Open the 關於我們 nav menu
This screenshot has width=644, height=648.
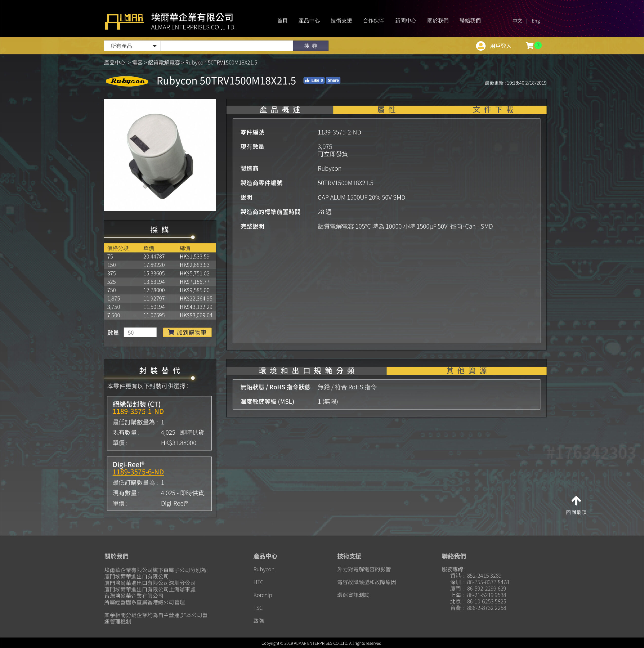(x=438, y=21)
